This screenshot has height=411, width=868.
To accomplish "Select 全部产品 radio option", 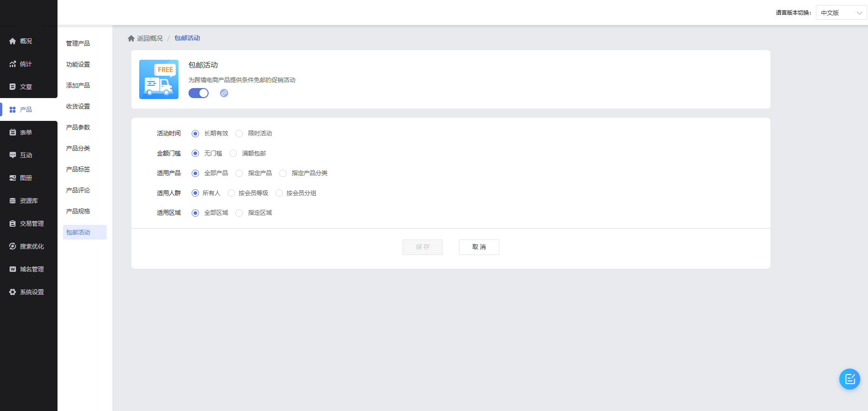I will 195,173.
